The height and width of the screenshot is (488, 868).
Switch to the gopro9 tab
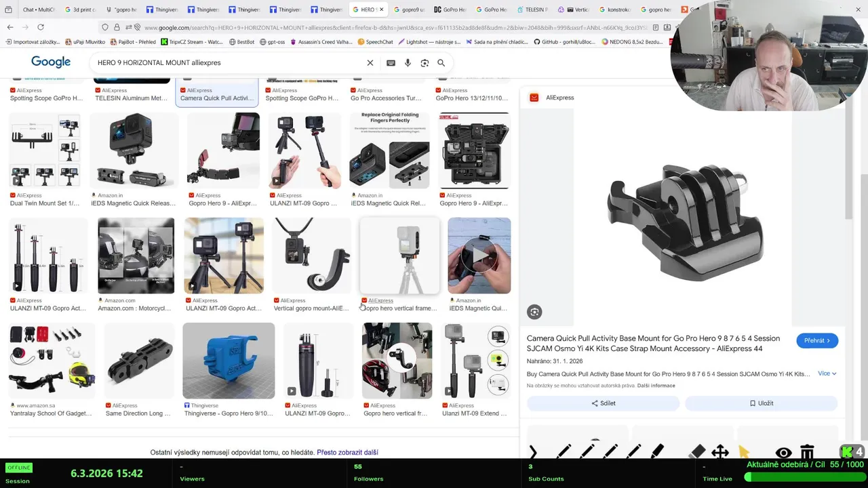pos(409,9)
